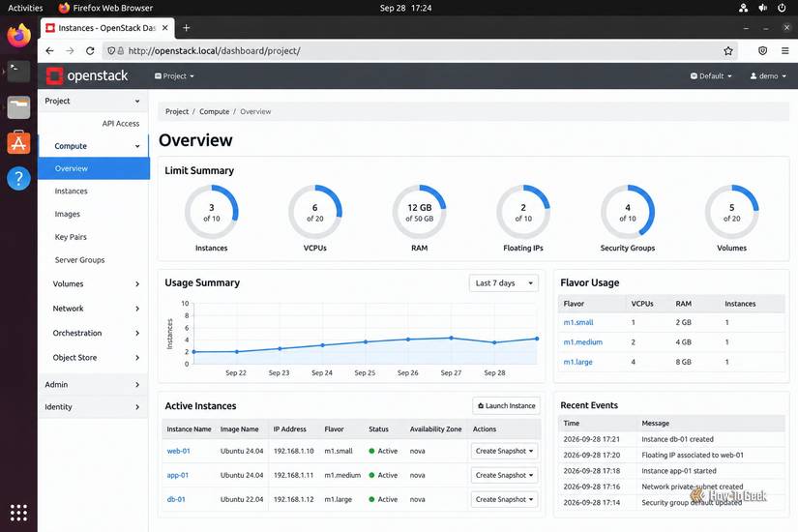This screenshot has height=532, width=798.
Task: Click the tracking protection shield in the address bar
Action: pyautogui.click(x=111, y=51)
